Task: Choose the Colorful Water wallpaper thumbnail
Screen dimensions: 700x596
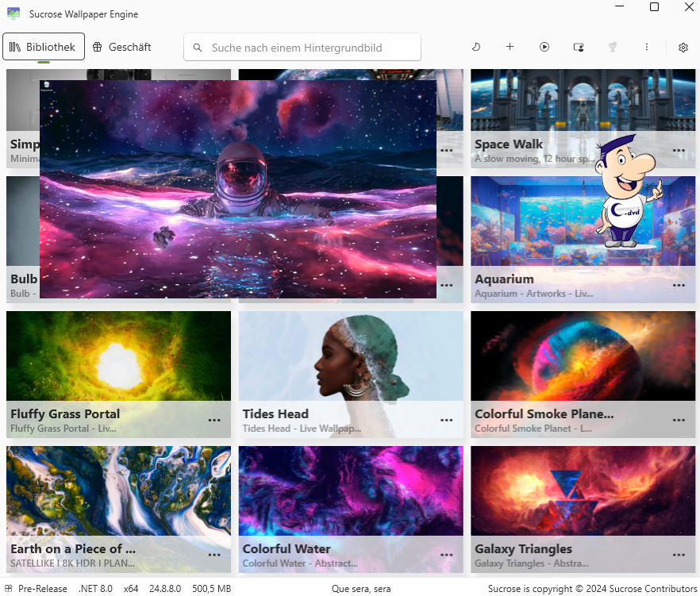Action: click(350, 490)
